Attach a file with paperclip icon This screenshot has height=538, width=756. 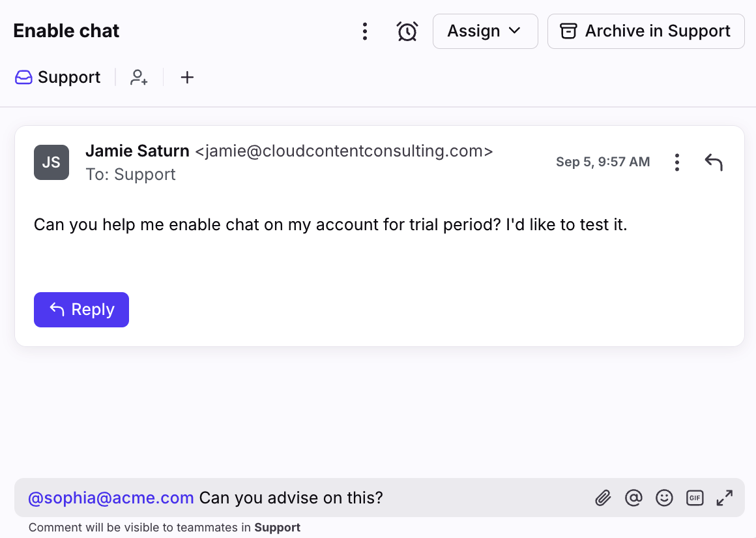pos(603,498)
